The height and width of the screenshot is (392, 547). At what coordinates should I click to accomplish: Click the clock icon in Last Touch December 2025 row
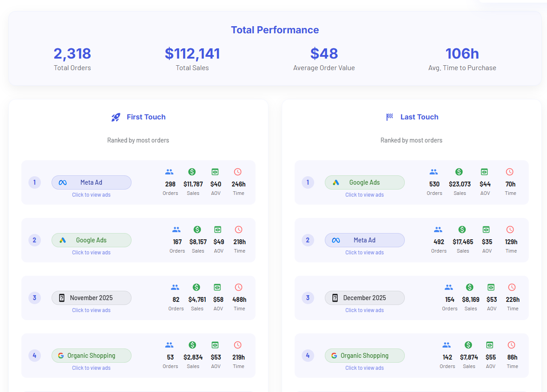[512, 287]
